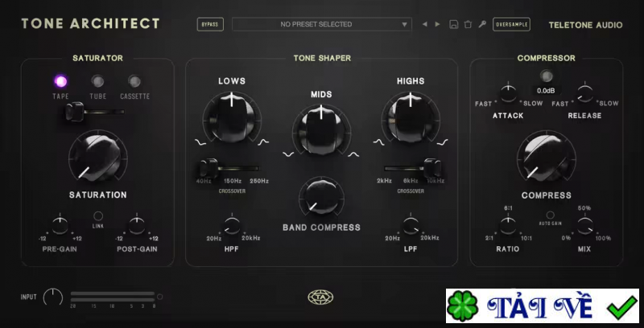Screen dimensions: 644x328
Task: Click the RELEASE knob
Action: click(x=585, y=93)
